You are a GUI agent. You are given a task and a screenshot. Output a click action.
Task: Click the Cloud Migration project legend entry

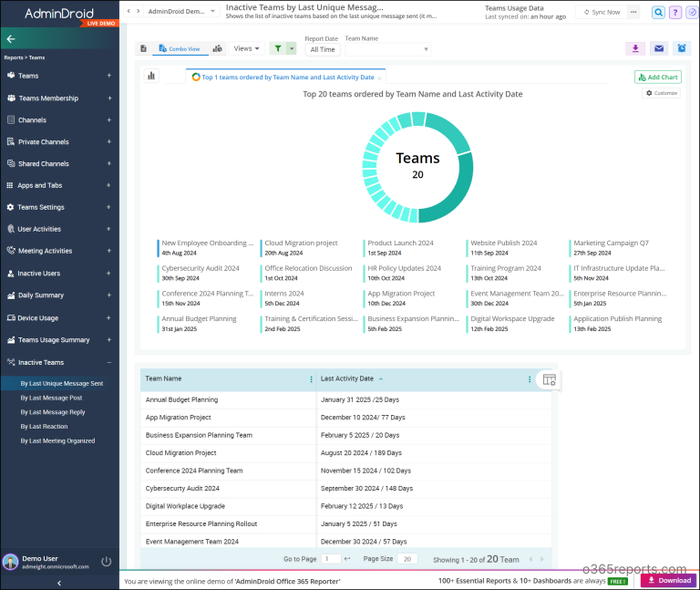pyautogui.click(x=301, y=247)
